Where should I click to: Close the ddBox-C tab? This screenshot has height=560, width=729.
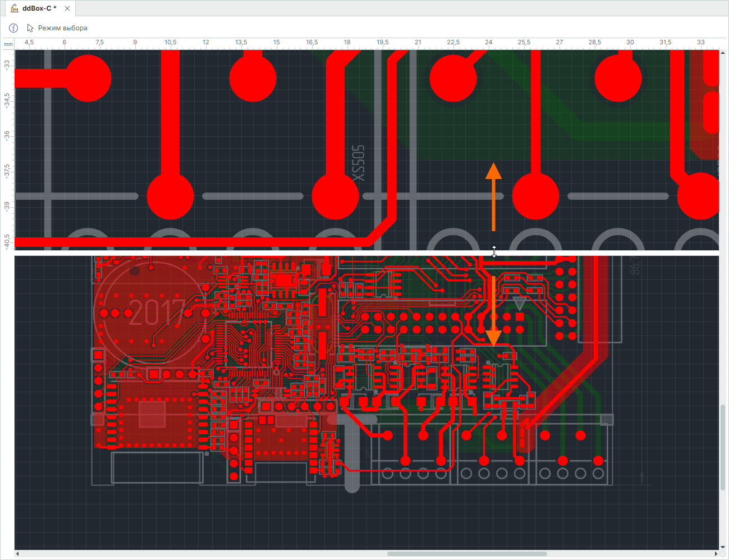pos(67,8)
